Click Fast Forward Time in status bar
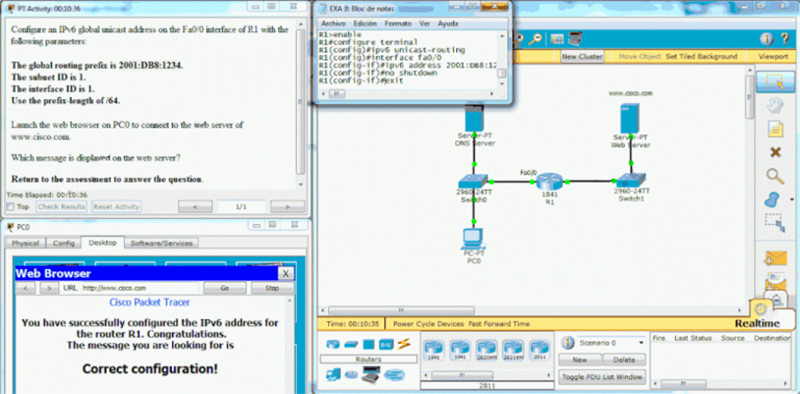This screenshot has height=394, width=800. point(498,324)
